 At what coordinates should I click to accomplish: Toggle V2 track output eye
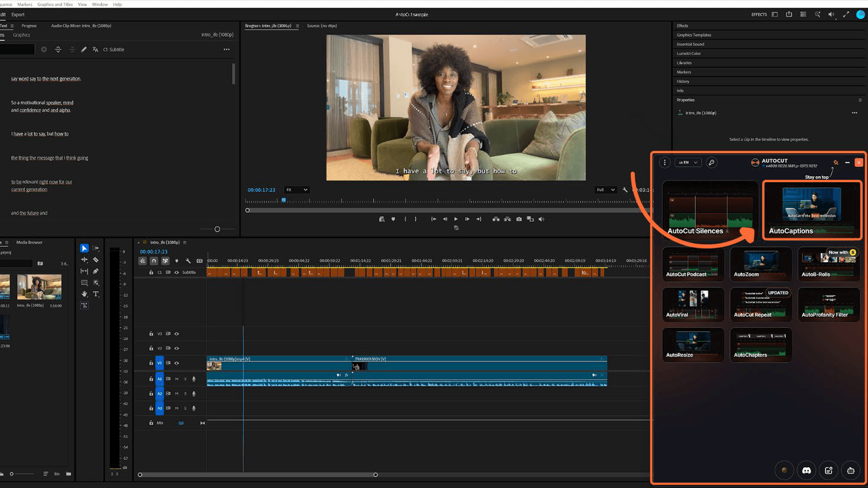click(176, 348)
